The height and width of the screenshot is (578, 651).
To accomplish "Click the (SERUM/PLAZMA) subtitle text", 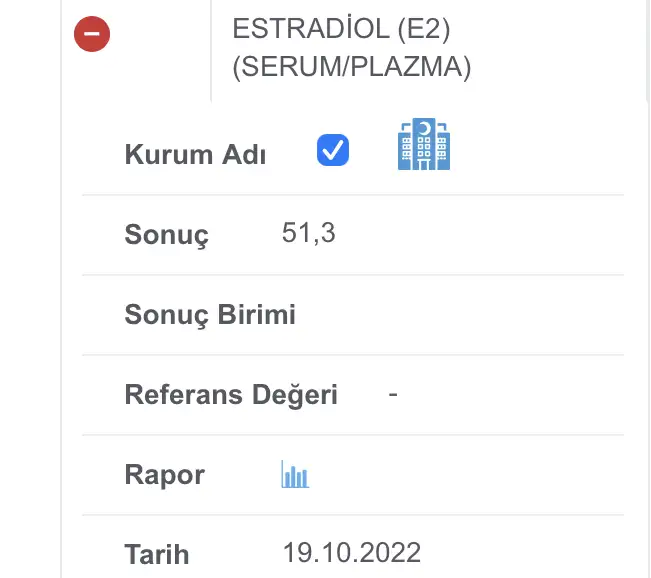I will click(x=351, y=67).
